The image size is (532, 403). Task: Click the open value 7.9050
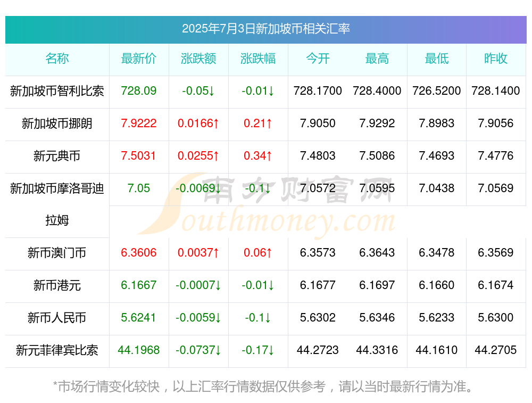coord(318,124)
